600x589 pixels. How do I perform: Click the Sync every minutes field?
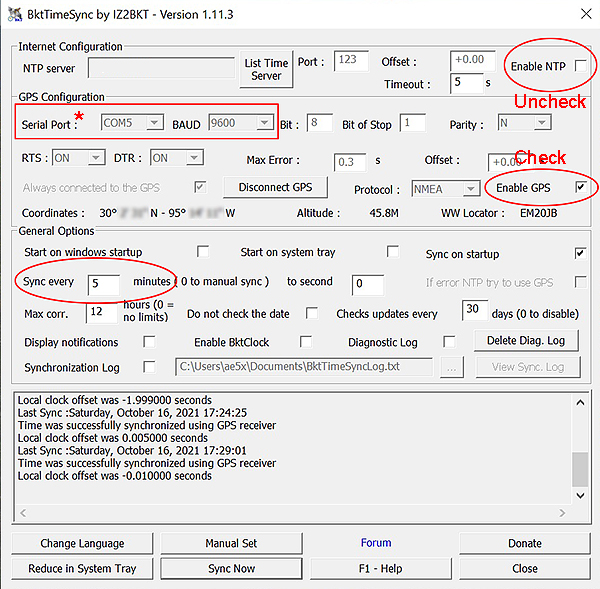(103, 284)
